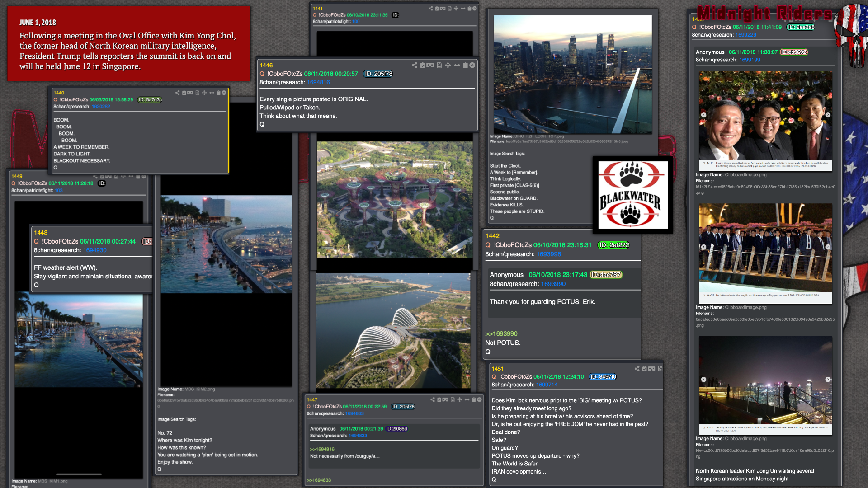This screenshot has height=488, width=868.
Task: Click the image file icon on post 1441
Action: 450,9
